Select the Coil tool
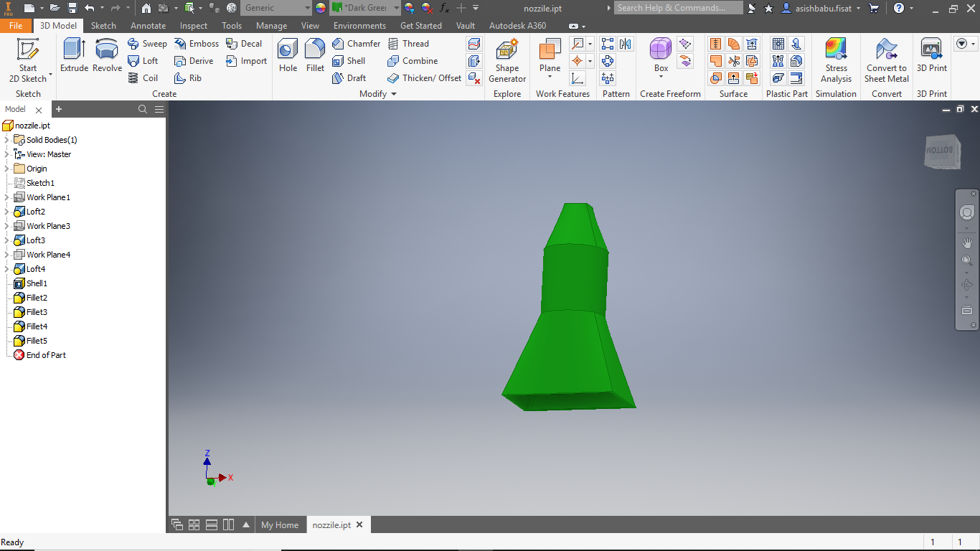 [x=143, y=78]
